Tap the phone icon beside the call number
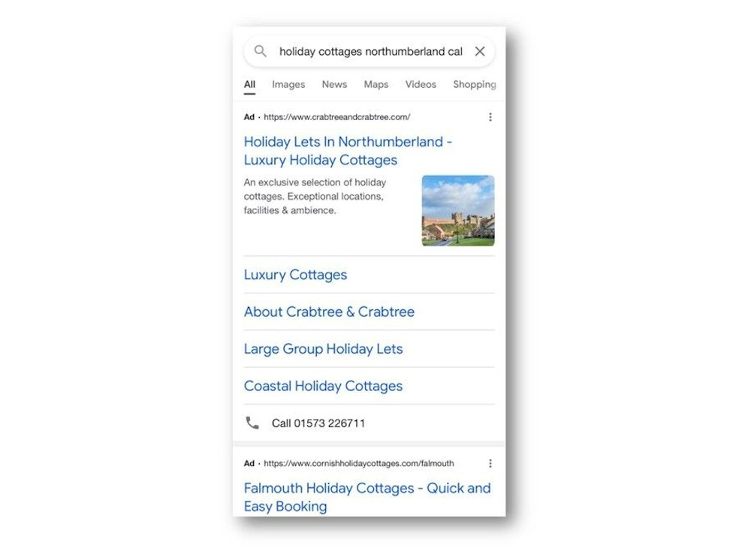Screen dimensions: 751x560 (252, 423)
